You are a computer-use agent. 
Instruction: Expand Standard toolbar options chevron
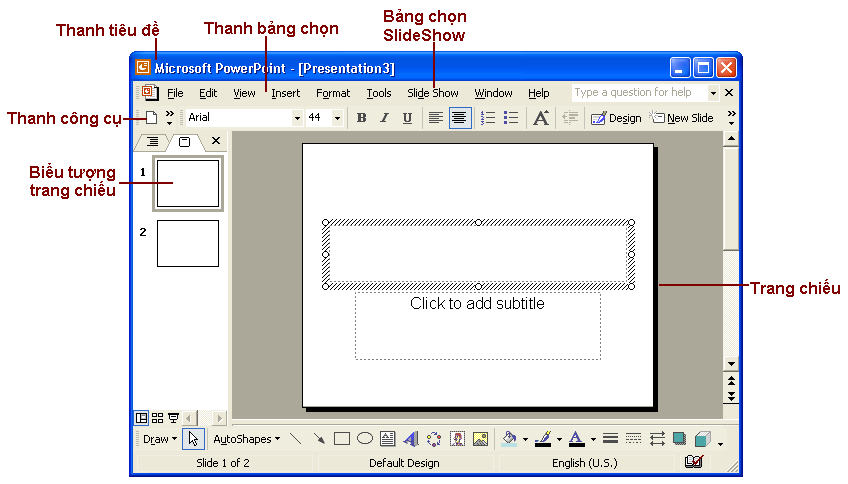[169, 117]
